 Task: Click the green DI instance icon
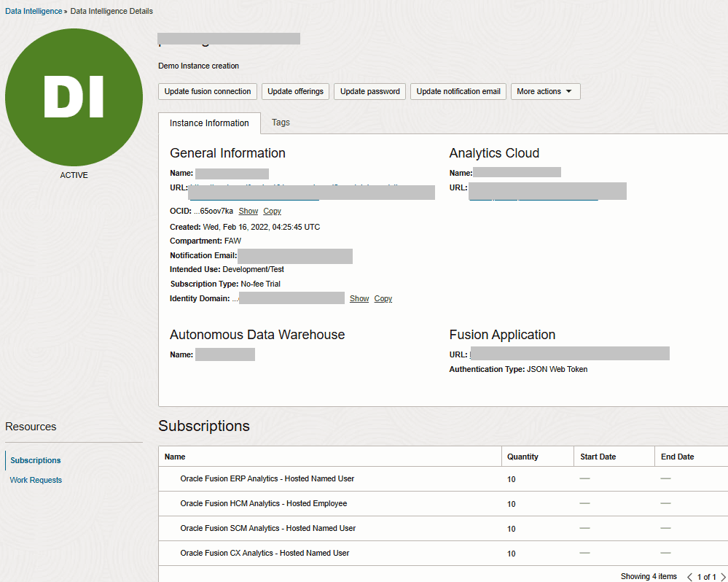click(74, 97)
